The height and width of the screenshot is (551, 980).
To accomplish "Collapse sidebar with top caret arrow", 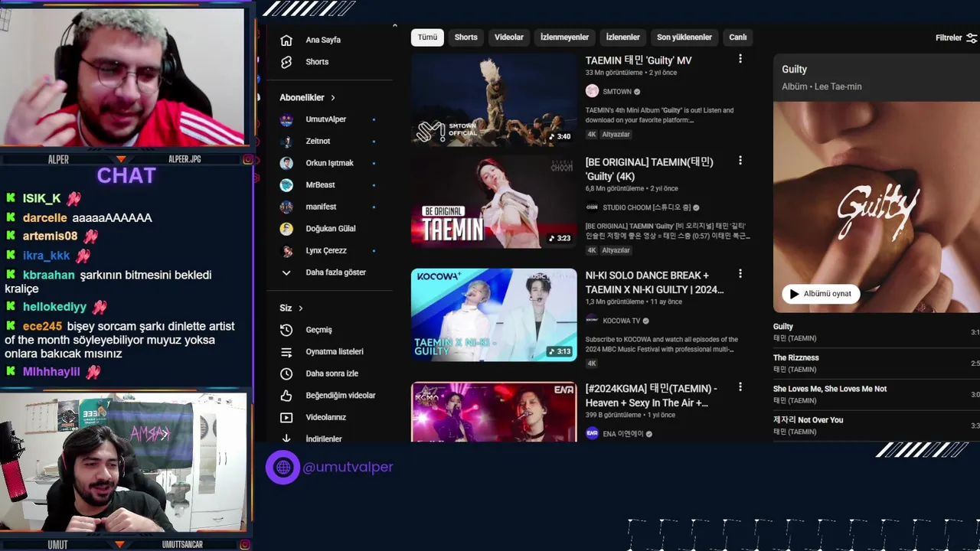I will click(x=395, y=26).
